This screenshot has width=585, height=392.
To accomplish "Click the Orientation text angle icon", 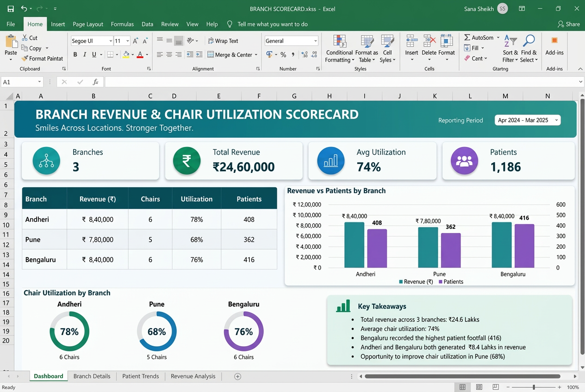I will pyautogui.click(x=190, y=41).
